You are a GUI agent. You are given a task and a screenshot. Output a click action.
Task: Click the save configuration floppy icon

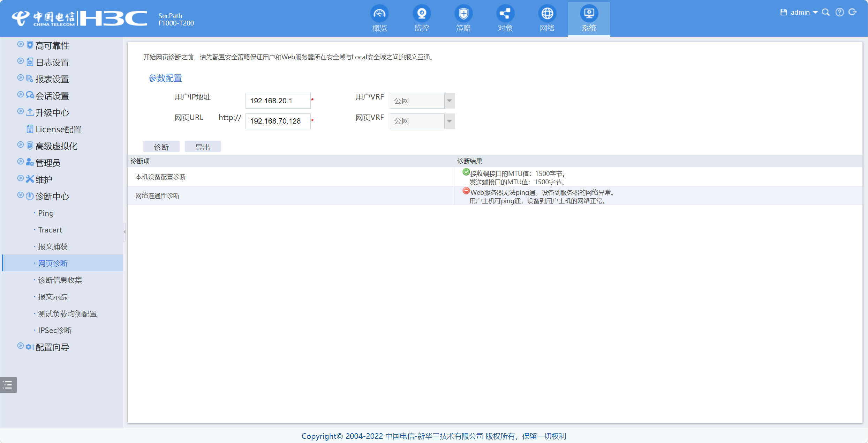click(x=783, y=13)
